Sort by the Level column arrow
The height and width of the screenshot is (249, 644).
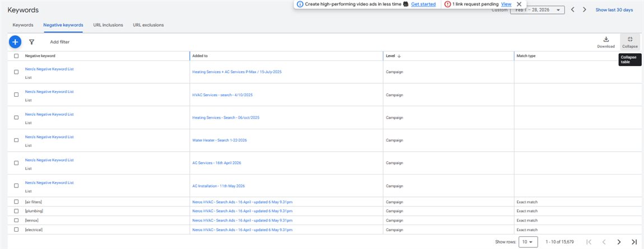pyautogui.click(x=399, y=56)
